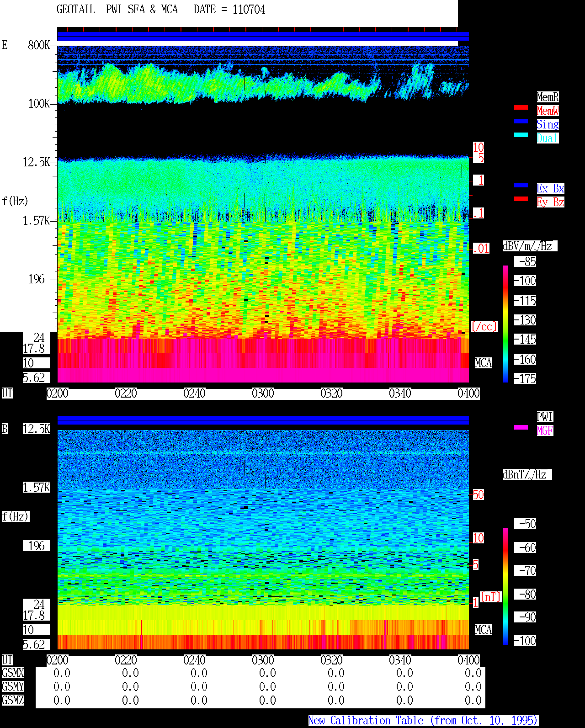Screen dimensions: 585x728
Task: Click the dBnT/√Hz color scale bar
Action: click(505, 586)
